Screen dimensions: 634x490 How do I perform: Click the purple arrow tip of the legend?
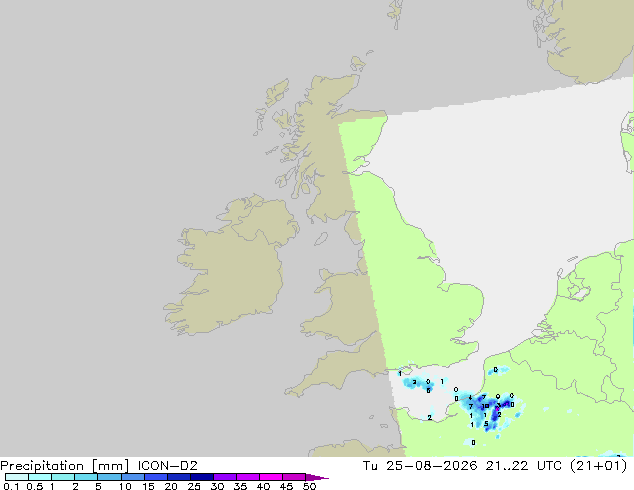pos(318,477)
